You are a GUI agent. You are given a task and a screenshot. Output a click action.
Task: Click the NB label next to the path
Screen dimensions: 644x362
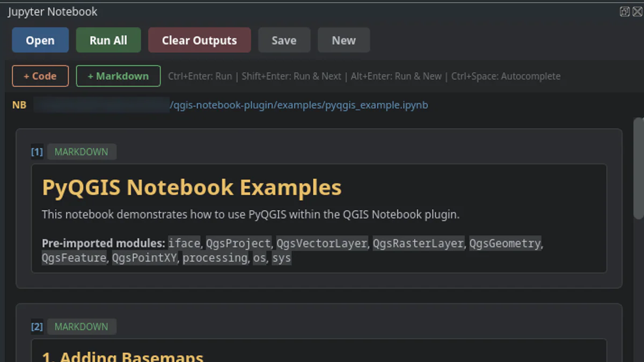pyautogui.click(x=19, y=105)
